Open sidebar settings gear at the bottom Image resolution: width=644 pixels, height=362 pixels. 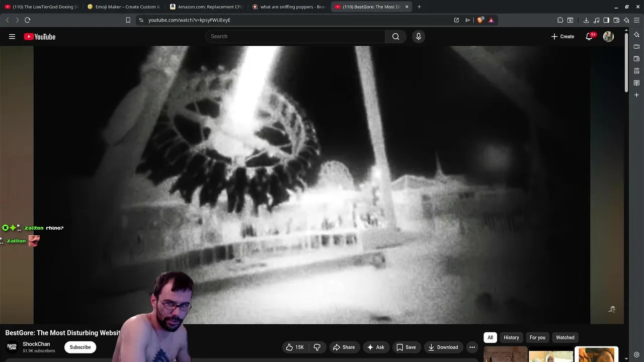coord(636,355)
